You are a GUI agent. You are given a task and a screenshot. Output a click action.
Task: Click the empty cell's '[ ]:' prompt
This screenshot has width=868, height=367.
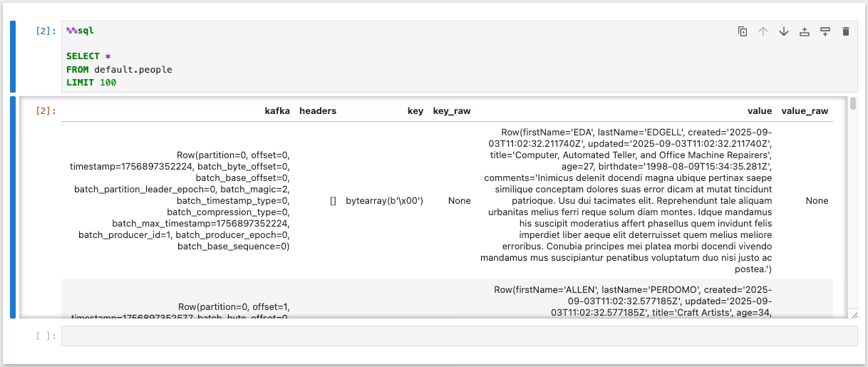point(46,336)
